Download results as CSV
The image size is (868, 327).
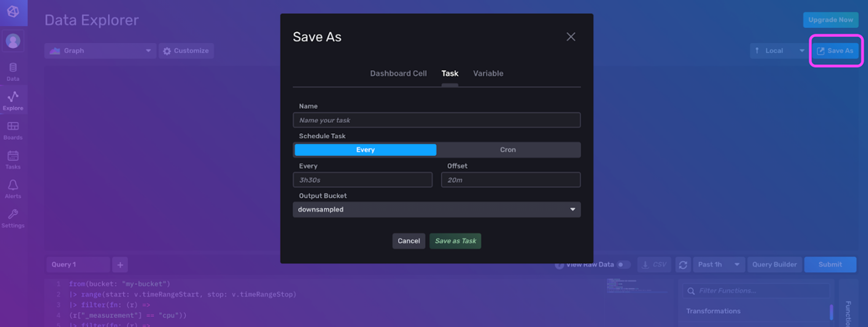[x=654, y=265]
